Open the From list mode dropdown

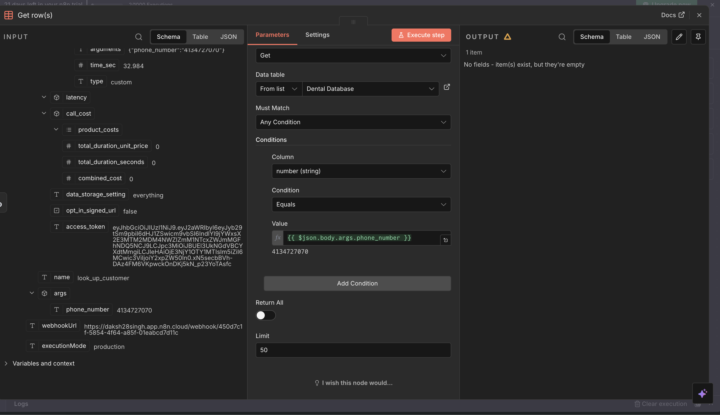tap(278, 89)
